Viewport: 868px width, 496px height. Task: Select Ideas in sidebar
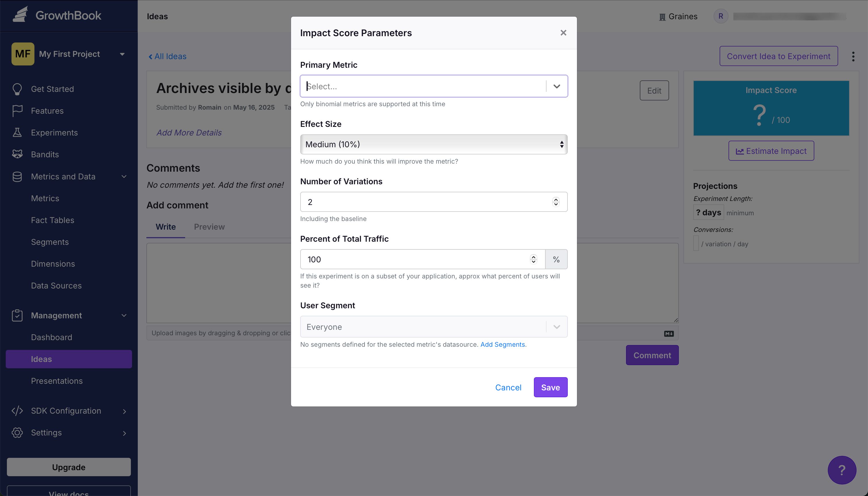click(69, 359)
